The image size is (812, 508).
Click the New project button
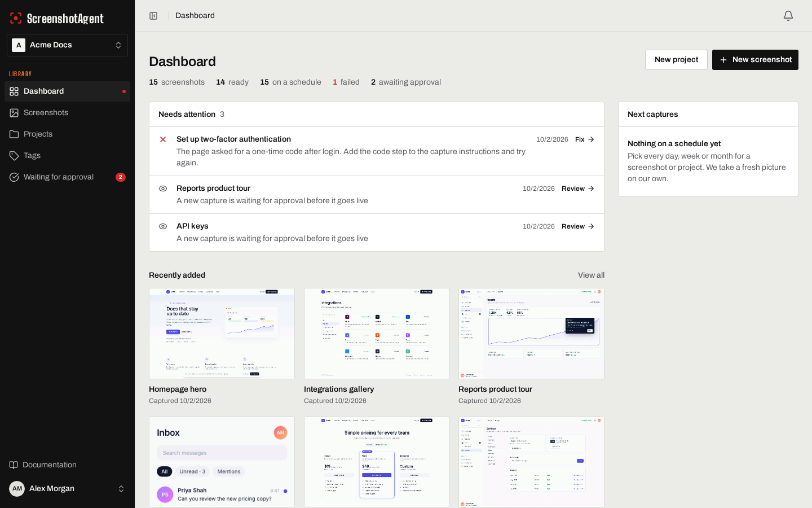click(x=676, y=60)
